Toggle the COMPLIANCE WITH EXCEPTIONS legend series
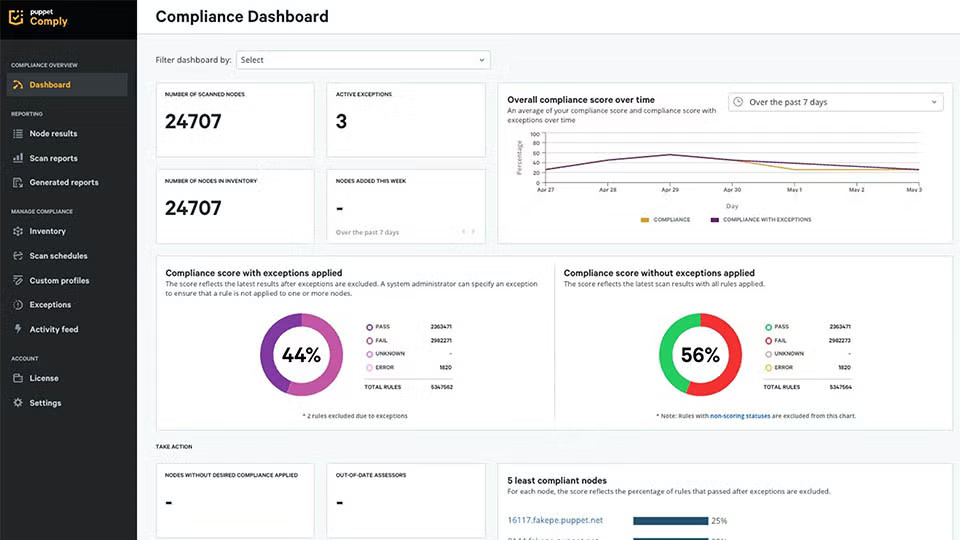Screen dimensions: 960x540 click(760, 219)
